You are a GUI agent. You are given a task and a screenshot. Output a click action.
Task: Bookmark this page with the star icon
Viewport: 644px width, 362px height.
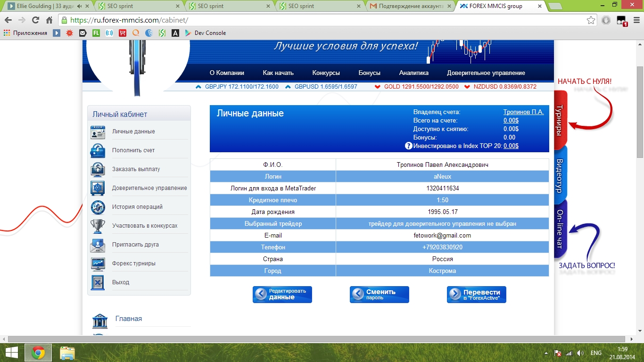tap(591, 20)
